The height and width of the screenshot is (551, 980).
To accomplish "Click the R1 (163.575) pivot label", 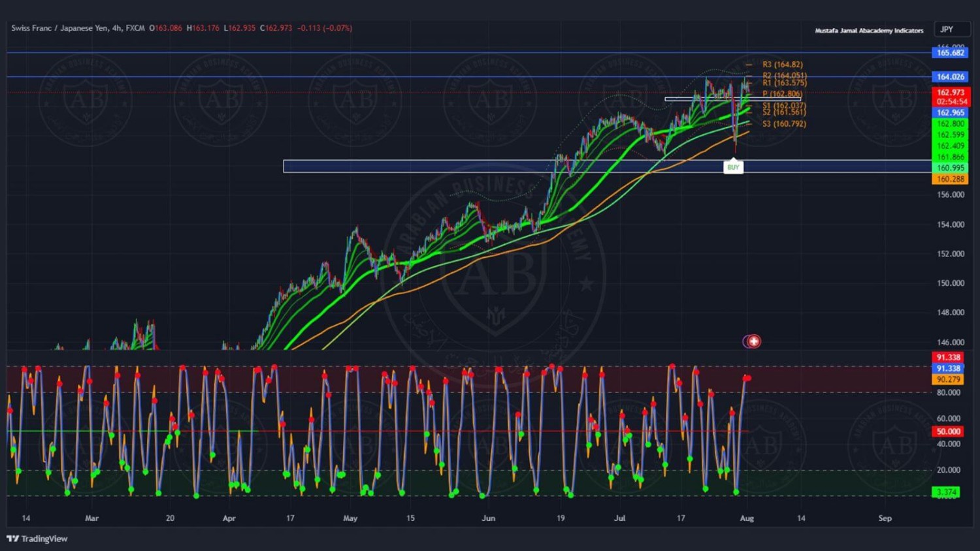I will point(785,83).
